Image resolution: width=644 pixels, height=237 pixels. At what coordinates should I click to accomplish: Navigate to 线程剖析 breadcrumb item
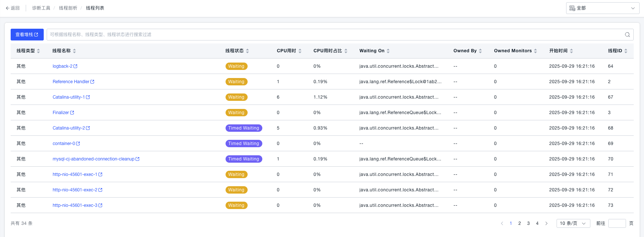(x=68, y=8)
